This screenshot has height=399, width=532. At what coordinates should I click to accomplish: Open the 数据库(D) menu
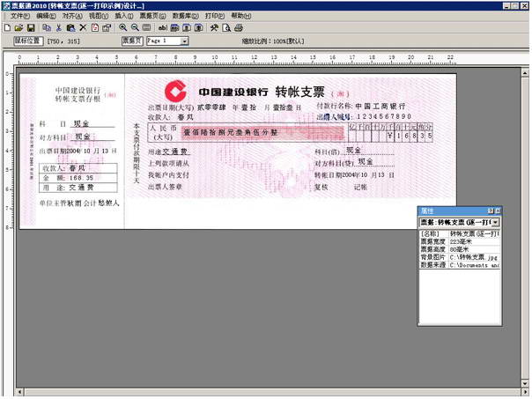pos(186,16)
